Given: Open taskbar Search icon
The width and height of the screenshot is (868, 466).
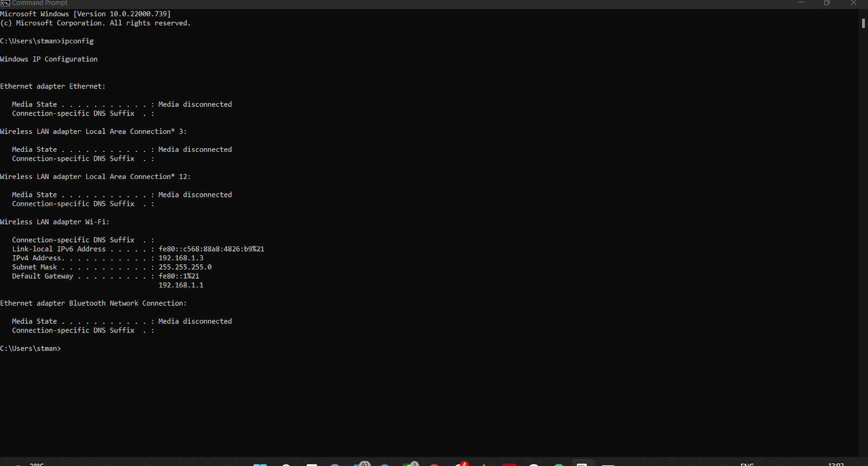Looking at the screenshot, I should pyautogui.click(x=286, y=464).
